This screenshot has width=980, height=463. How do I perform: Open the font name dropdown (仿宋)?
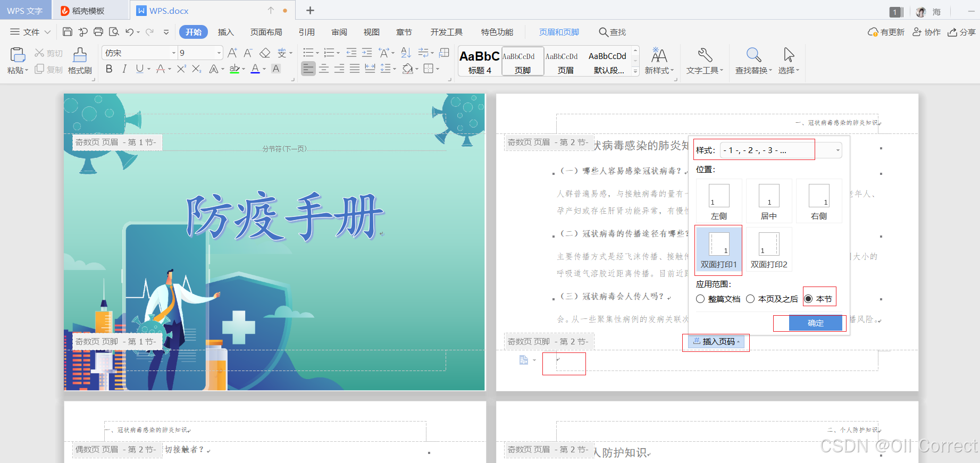click(x=173, y=53)
